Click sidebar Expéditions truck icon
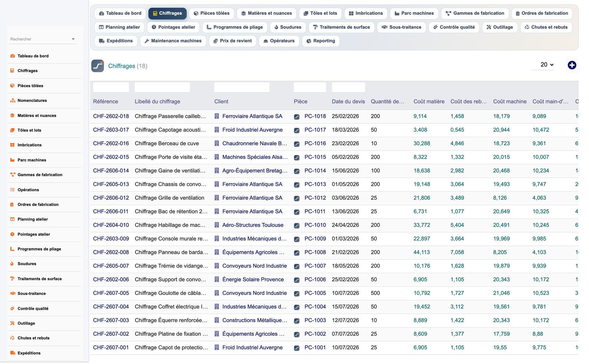The image size is (589, 364). tap(12, 353)
